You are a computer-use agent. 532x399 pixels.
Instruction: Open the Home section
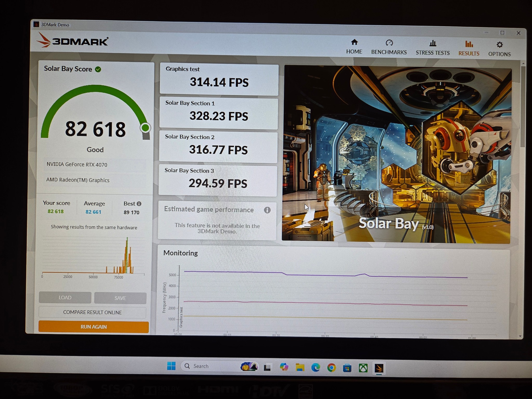tap(354, 47)
